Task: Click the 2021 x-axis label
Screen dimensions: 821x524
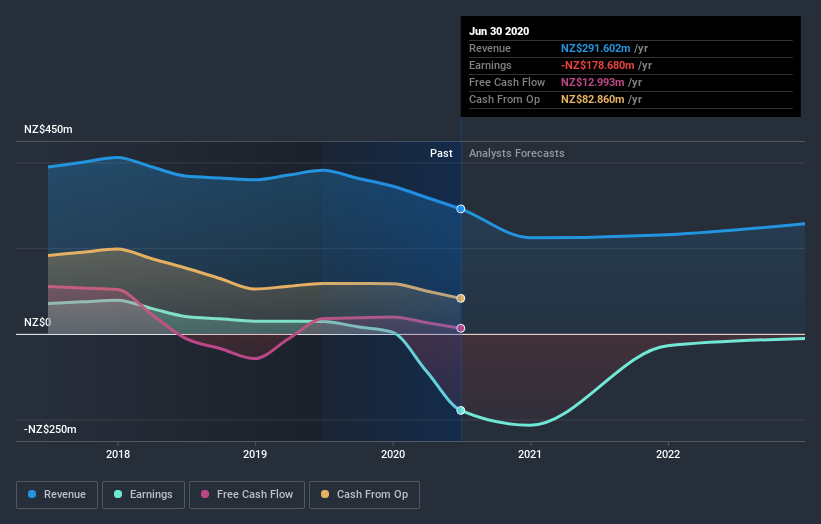Action: click(530, 454)
